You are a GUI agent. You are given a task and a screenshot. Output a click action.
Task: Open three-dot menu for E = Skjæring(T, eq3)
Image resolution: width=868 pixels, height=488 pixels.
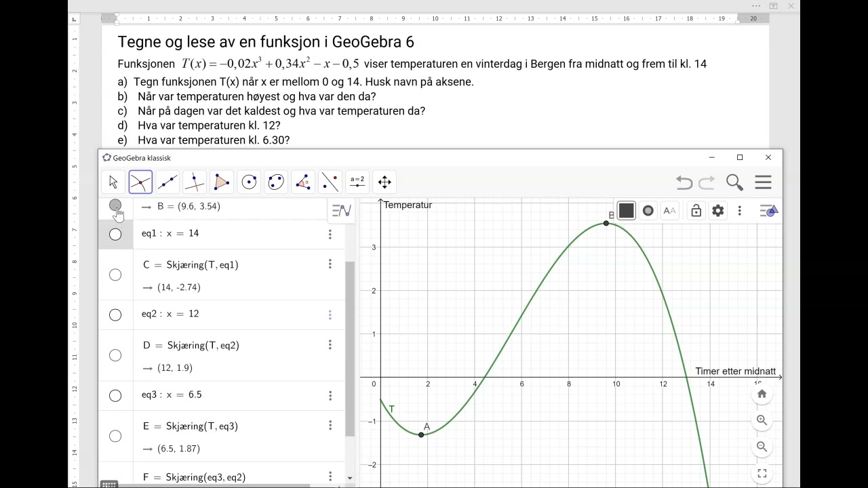click(x=330, y=425)
